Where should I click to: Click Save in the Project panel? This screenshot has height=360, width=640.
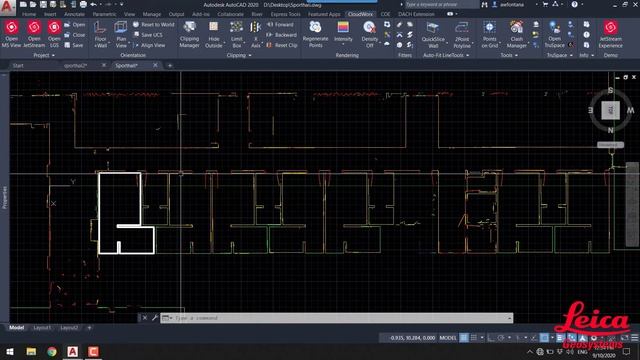point(74,45)
